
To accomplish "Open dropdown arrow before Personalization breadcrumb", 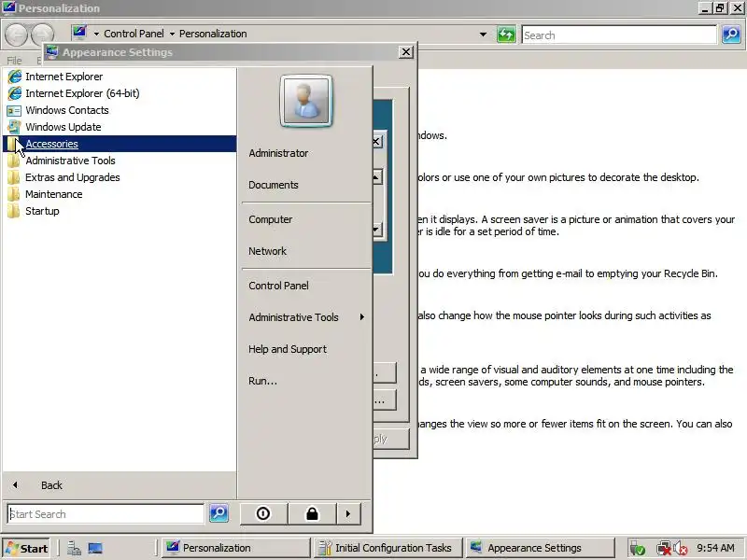I will tap(172, 34).
